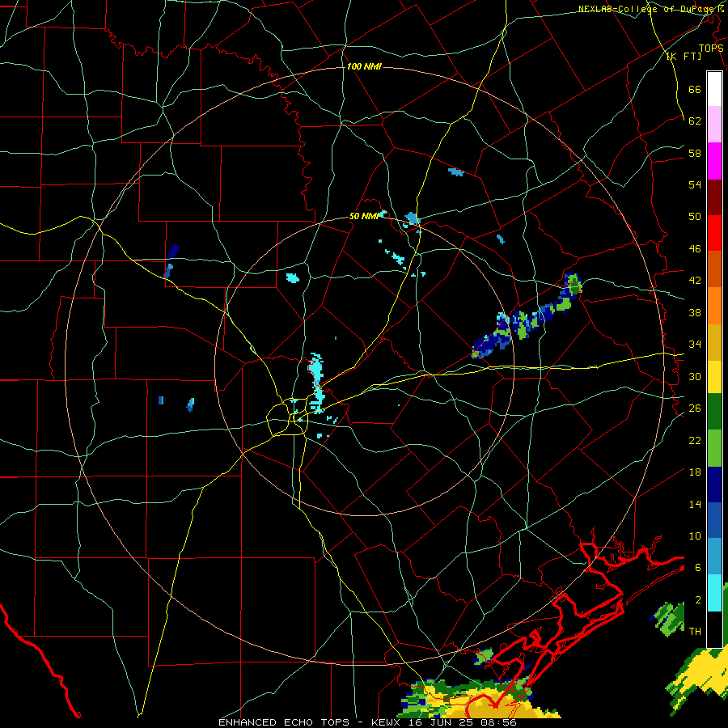Click the "50 NMI" range ring label
The width and height of the screenshot is (728, 728).
(364, 216)
